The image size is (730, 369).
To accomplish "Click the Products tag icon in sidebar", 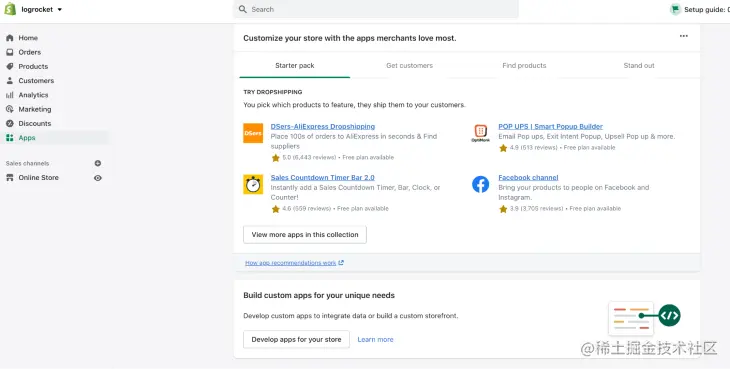I will [10, 66].
